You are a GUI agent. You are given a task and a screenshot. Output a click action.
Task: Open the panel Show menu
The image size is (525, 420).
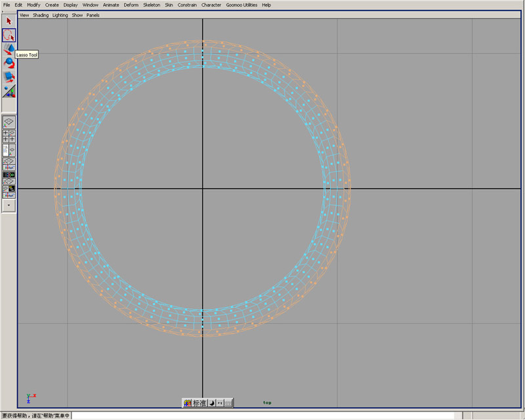coord(77,15)
